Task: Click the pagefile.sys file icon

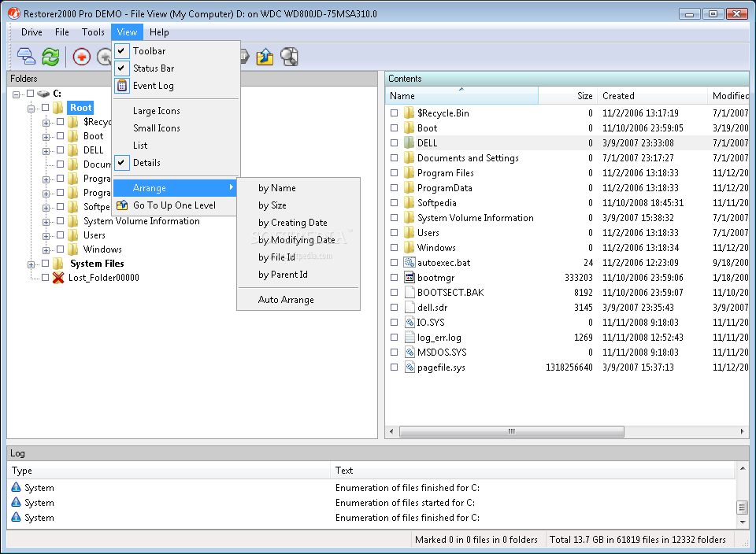Action: pyautogui.click(x=409, y=367)
